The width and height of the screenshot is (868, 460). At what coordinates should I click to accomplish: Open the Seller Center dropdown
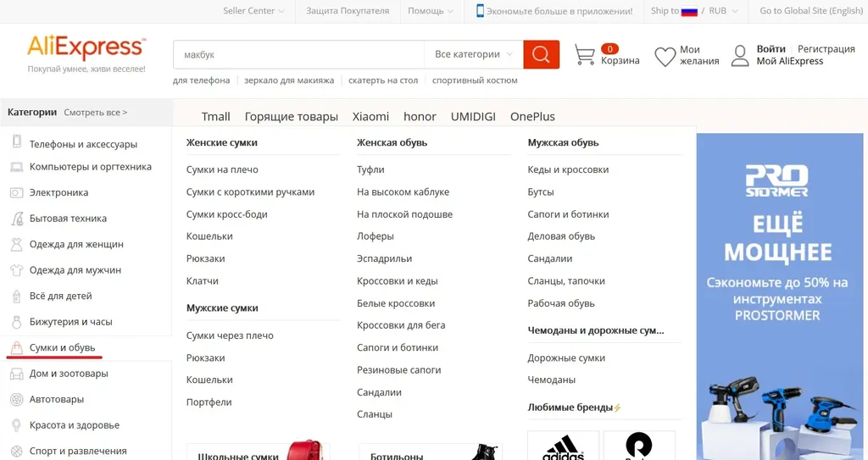253,10
